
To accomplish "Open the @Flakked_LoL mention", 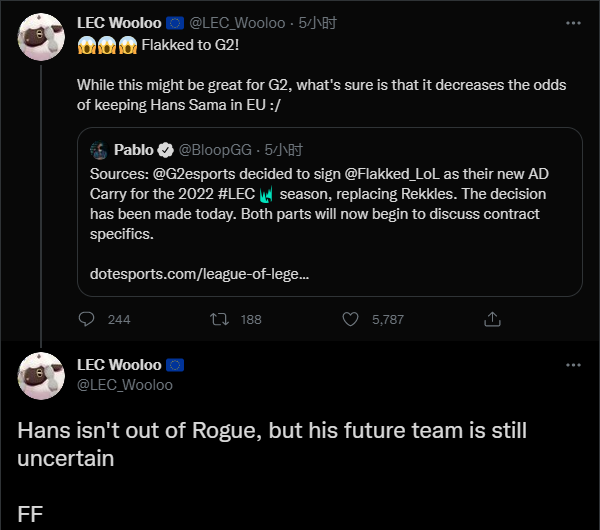I will click(392, 174).
